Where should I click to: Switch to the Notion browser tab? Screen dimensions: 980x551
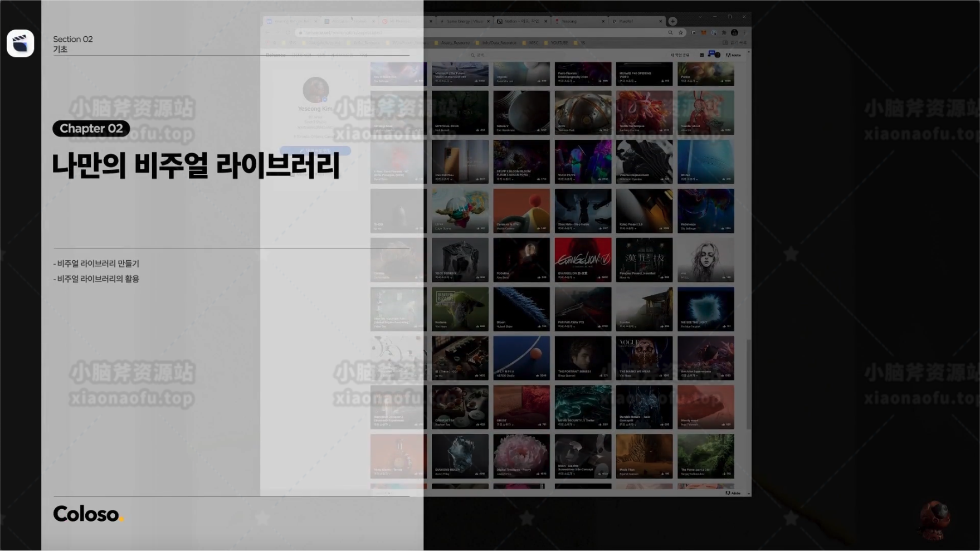[520, 21]
